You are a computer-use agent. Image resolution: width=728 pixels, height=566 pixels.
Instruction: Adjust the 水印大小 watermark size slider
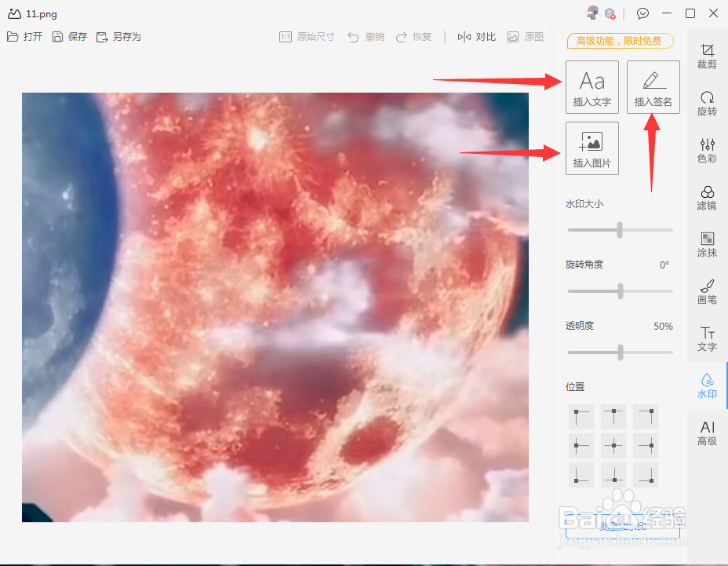[x=620, y=229]
